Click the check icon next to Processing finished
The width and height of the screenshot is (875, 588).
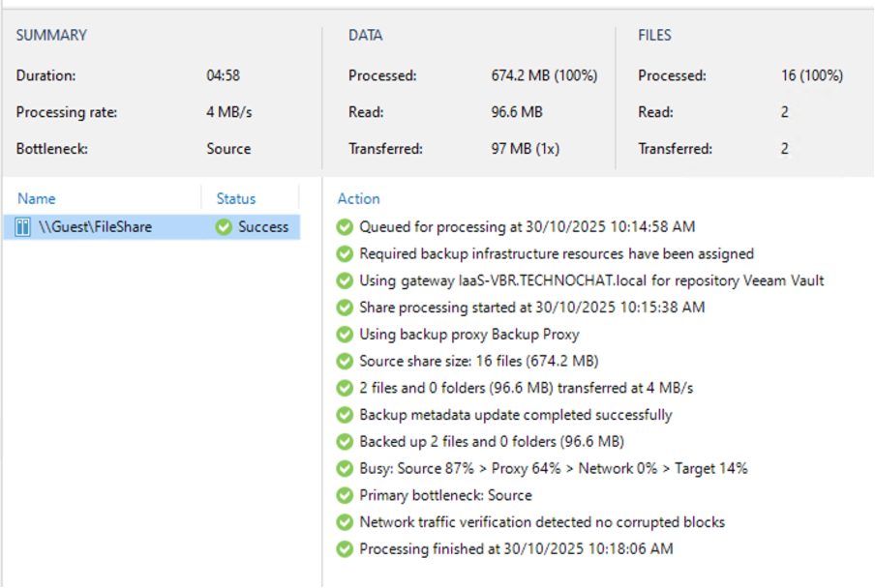click(345, 549)
